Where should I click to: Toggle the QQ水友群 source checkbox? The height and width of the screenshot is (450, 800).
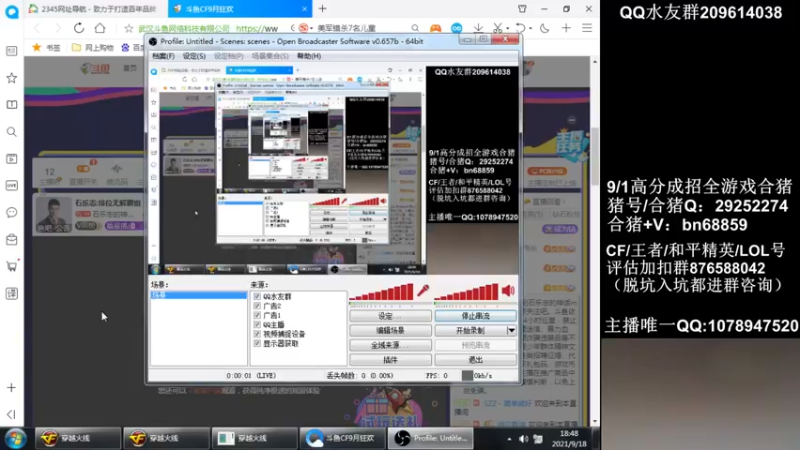(x=257, y=296)
